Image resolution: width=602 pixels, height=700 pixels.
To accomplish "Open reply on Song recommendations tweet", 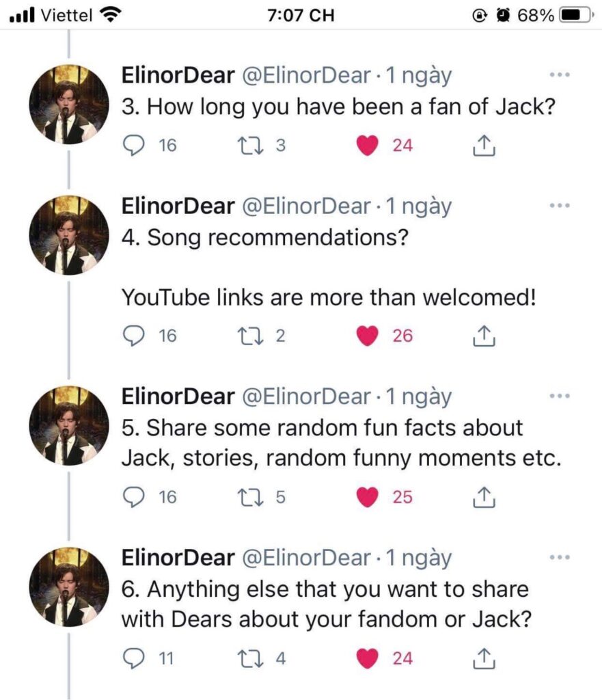I will pyautogui.click(x=133, y=336).
